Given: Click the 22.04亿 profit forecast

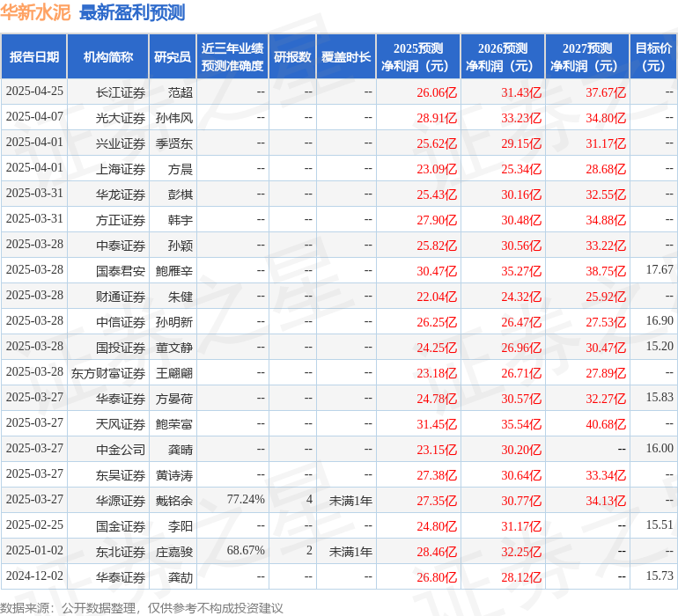Looking at the screenshot, I should [437, 297].
